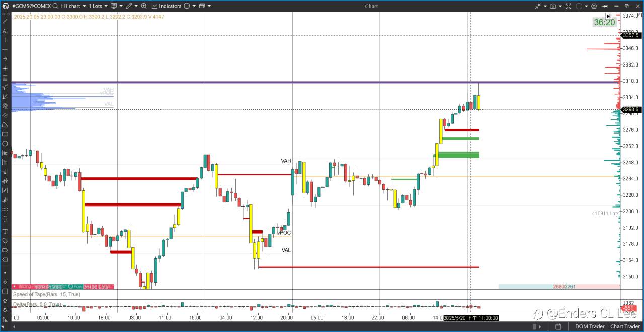Select the down arrow marker tool in the left toolbar

pyautogui.click(x=5, y=310)
